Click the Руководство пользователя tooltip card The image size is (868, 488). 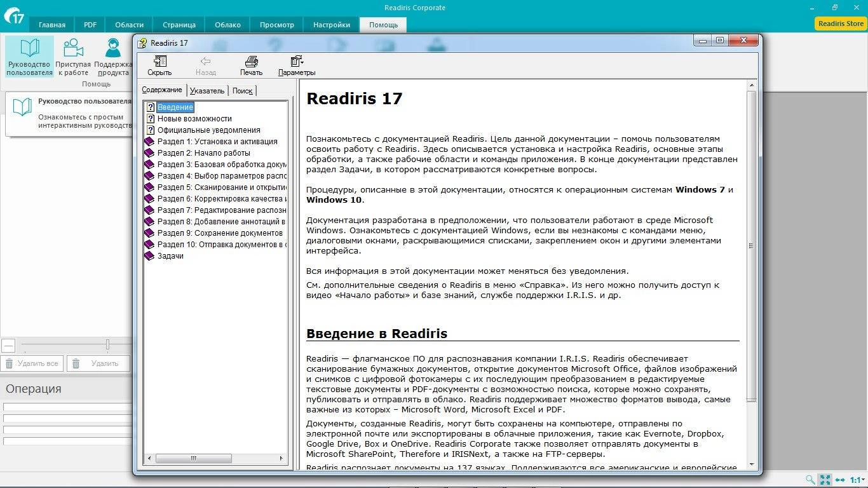pos(69,114)
